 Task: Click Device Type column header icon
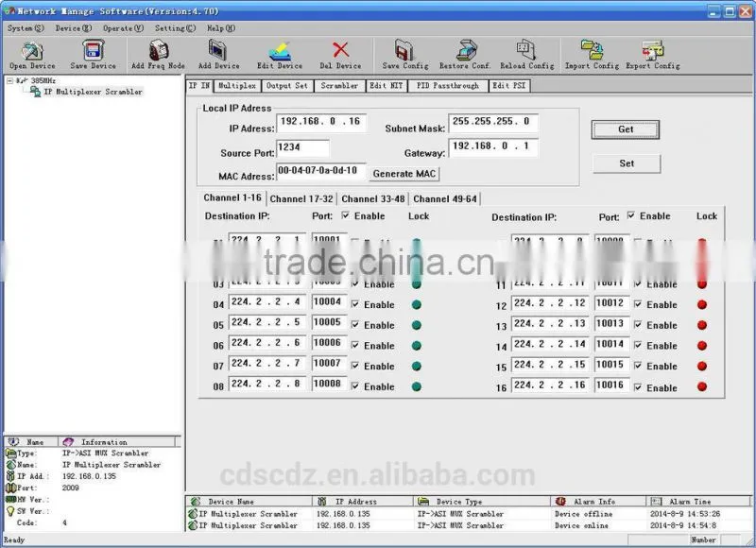[x=423, y=502]
